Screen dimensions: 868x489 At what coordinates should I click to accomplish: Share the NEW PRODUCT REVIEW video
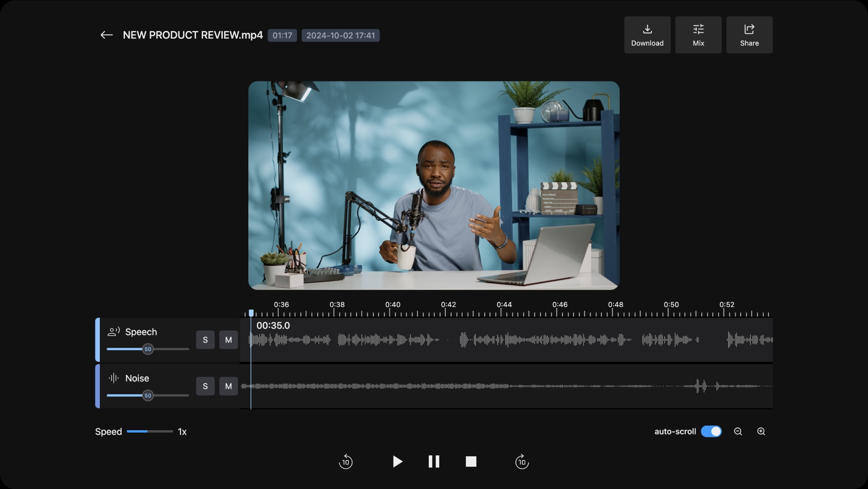(749, 35)
